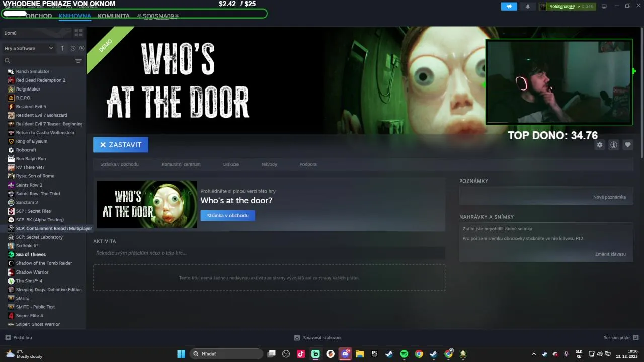Open Epic Games Launcher from taskbar
This screenshot has height=362, width=644.
click(374, 354)
